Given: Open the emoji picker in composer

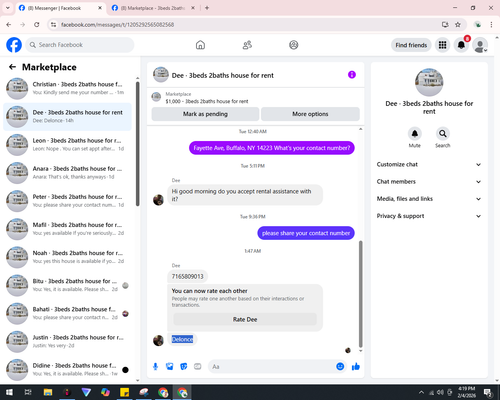Looking at the screenshot, I should (340, 367).
